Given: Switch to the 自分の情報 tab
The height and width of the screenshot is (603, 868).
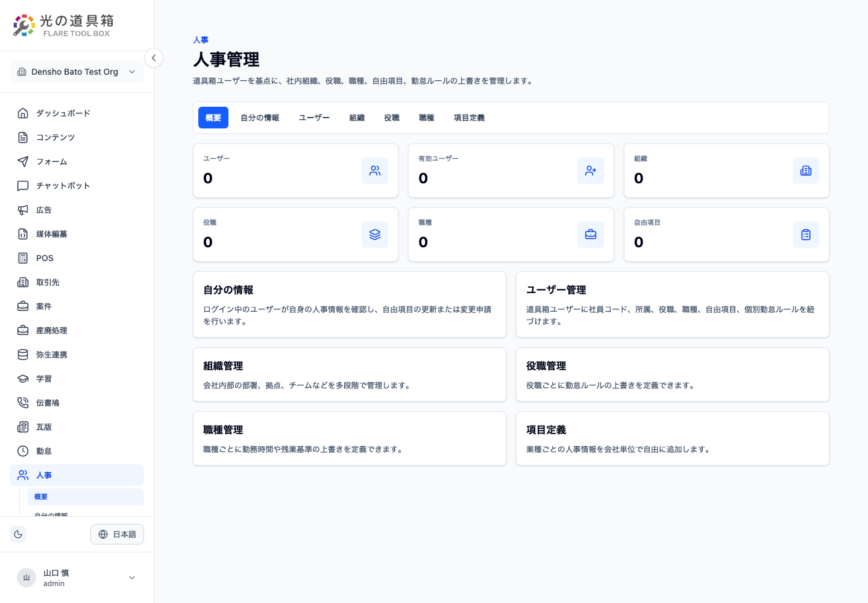Looking at the screenshot, I should coord(260,118).
